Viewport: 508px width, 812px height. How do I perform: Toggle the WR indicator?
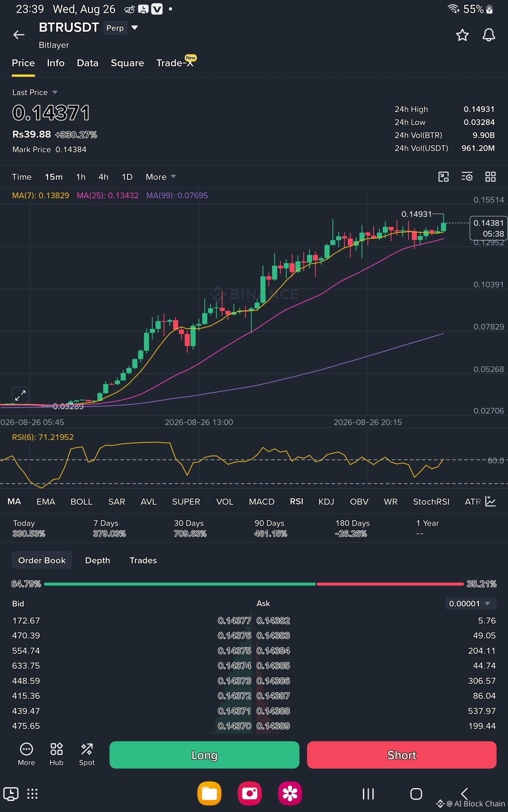(391, 501)
